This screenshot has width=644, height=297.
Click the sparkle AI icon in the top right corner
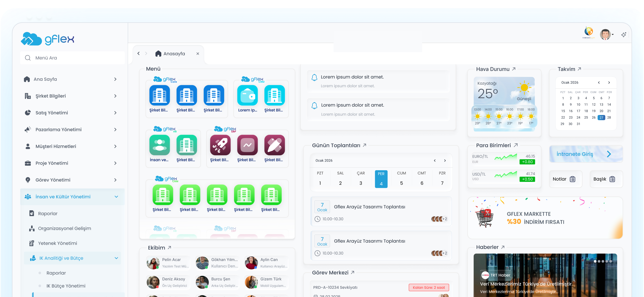pyautogui.click(x=624, y=35)
